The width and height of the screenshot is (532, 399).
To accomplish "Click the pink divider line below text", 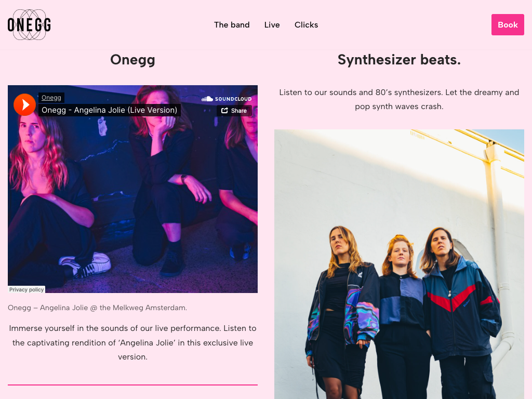I will (132, 385).
